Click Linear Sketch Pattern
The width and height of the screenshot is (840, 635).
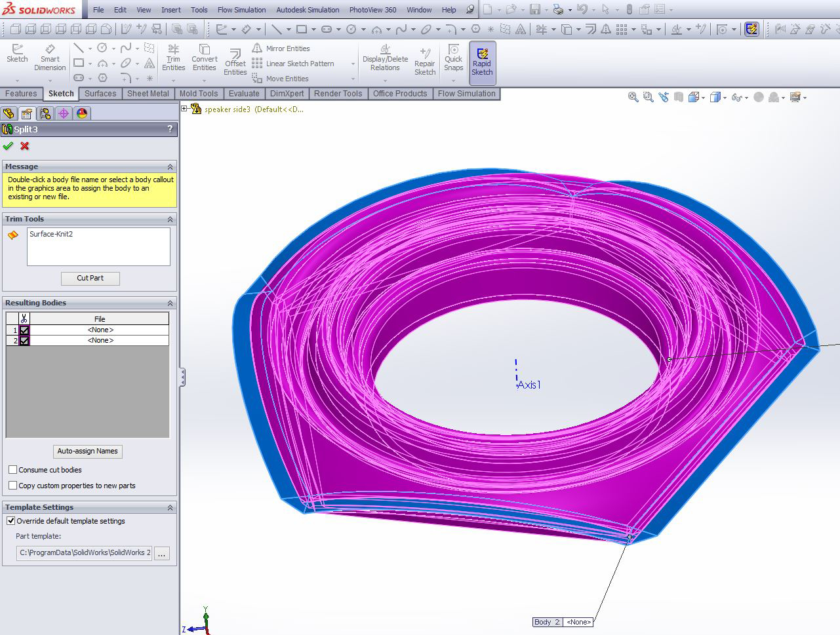(x=293, y=64)
